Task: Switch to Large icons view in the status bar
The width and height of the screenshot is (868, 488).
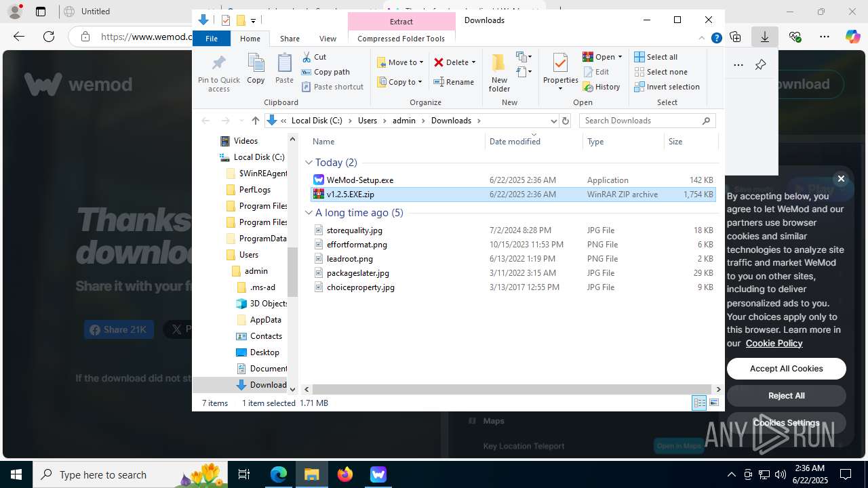Action: point(713,403)
